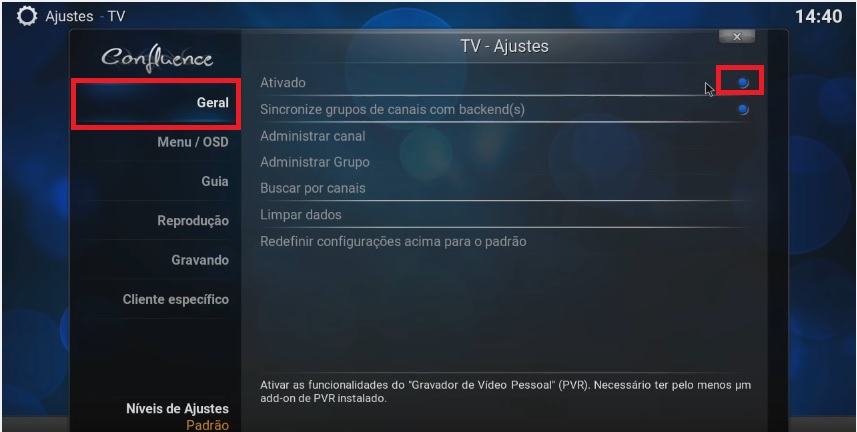Screen dimensions: 857x432
Task: Open Administrar Grupo option
Action: pyautogui.click(x=505, y=162)
